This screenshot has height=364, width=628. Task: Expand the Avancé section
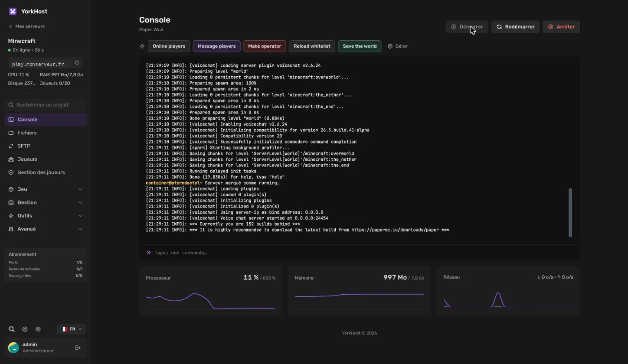(x=46, y=229)
